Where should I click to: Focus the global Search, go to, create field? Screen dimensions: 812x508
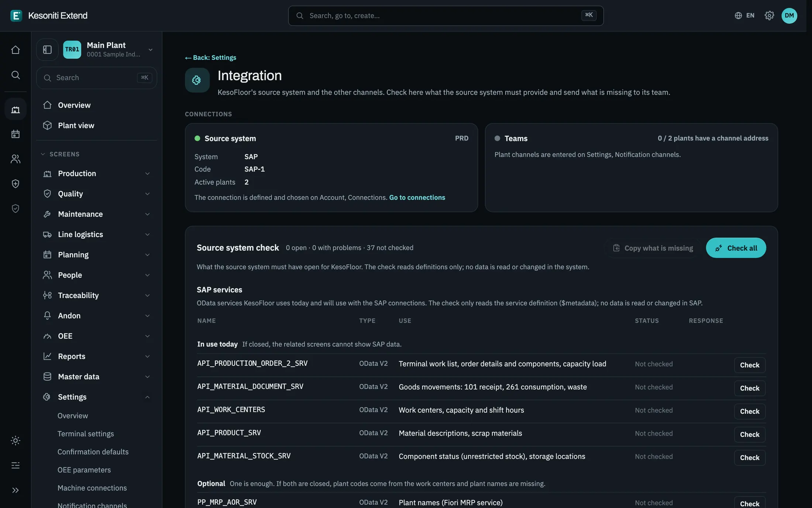click(x=446, y=16)
